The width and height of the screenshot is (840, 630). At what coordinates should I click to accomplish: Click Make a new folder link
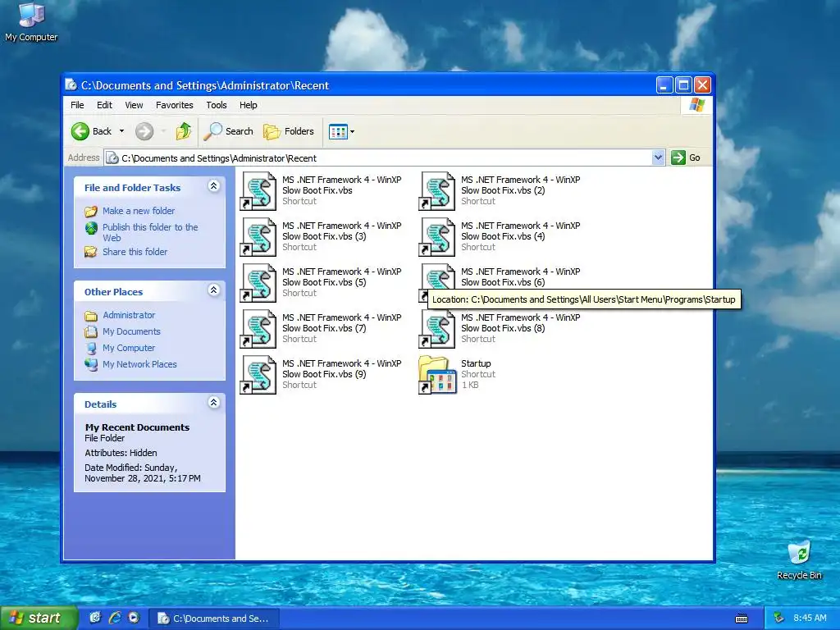click(139, 211)
